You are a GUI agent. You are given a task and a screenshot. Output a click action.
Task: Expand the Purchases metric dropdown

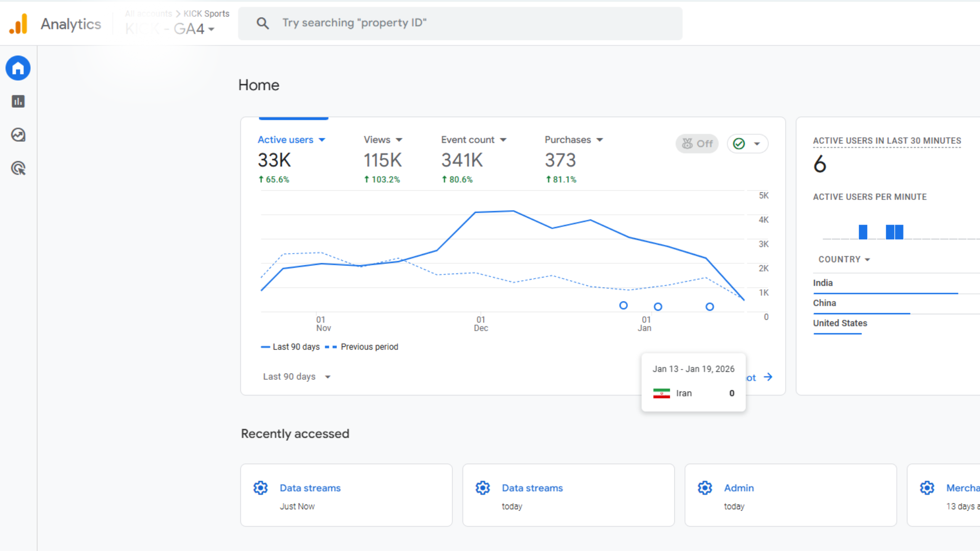click(600, 140)
